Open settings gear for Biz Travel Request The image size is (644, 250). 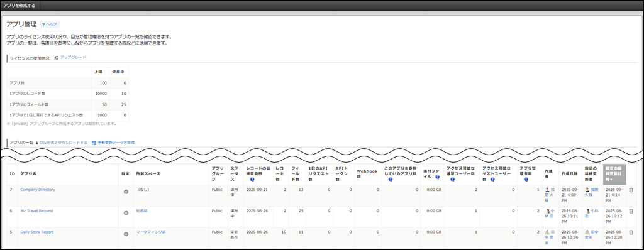pos(126,213)
